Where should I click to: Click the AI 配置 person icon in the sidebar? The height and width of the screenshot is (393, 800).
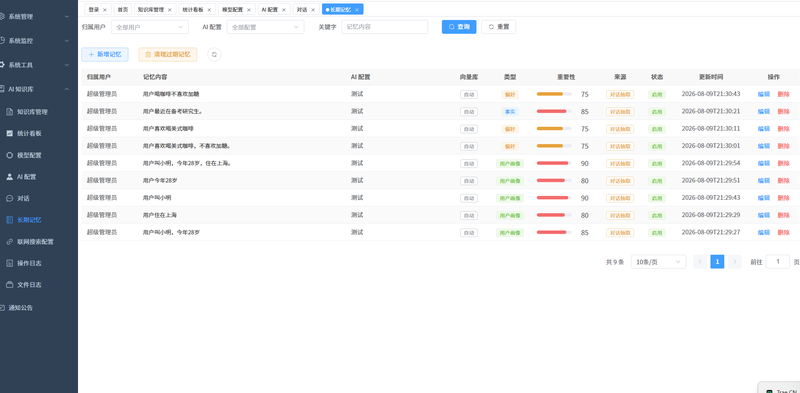[x=10, y=177]
